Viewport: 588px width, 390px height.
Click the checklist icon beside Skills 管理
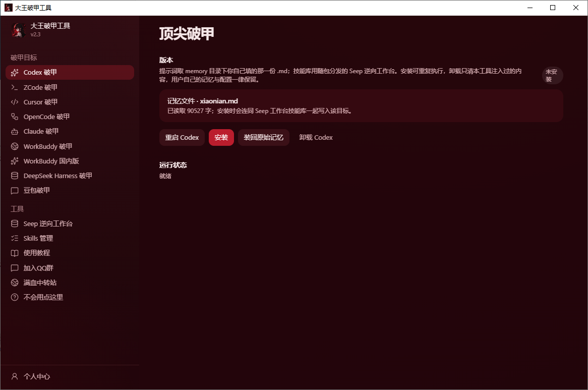click(x=15, y=238)
